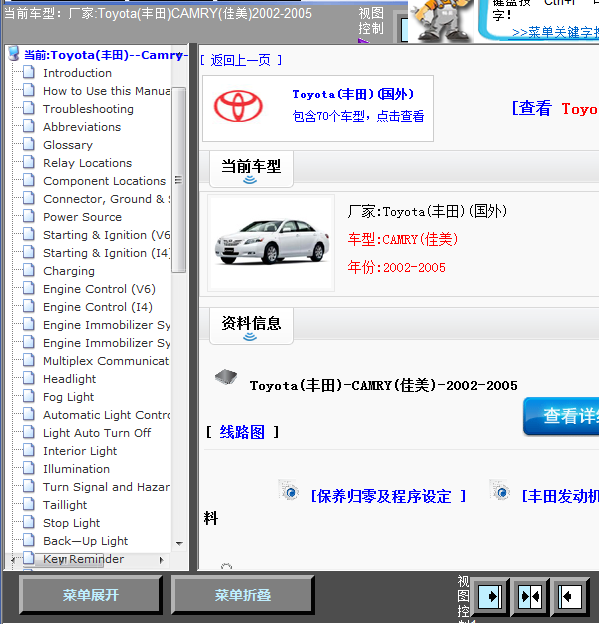Open 保养归零及程序设定 link
Screen dimensions: 599x624
388,496
